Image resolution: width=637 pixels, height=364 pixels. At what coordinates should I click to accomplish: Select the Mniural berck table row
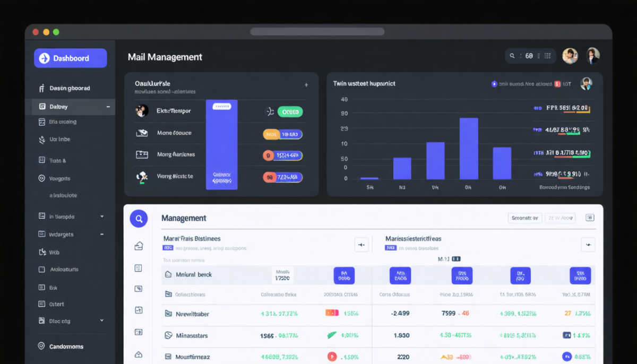[x=378, y=275]
